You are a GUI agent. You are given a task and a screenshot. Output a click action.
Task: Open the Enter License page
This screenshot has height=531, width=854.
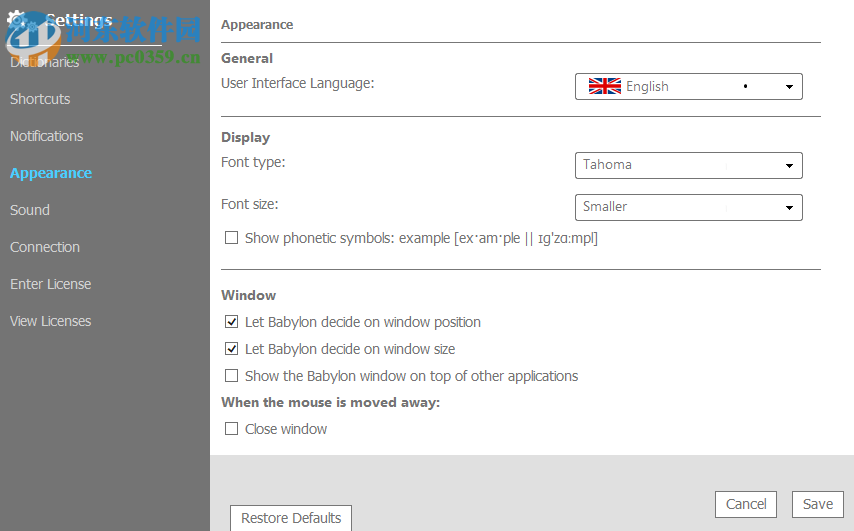click(x=50, y=284)
